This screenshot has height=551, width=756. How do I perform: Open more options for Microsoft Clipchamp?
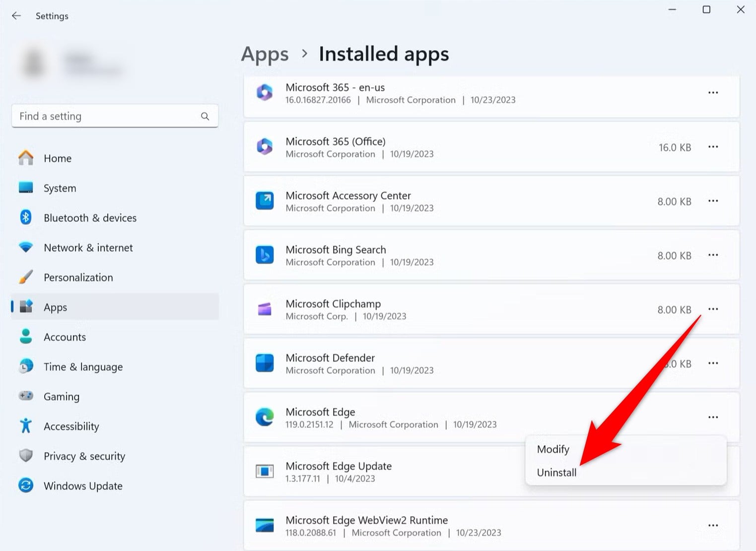(713, 309)
